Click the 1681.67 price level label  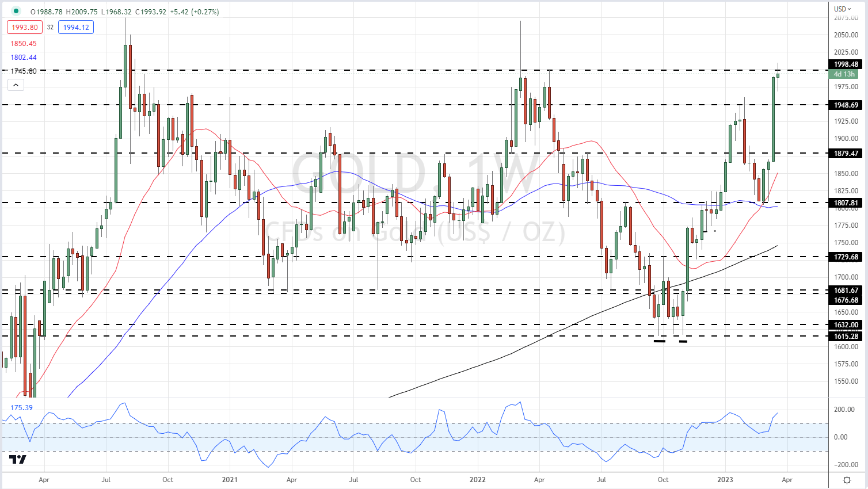(844, 291)
